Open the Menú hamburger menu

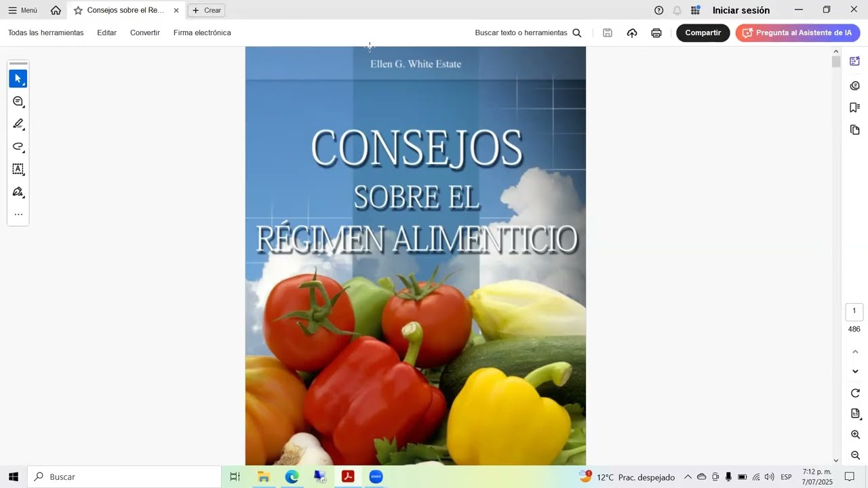22,10
